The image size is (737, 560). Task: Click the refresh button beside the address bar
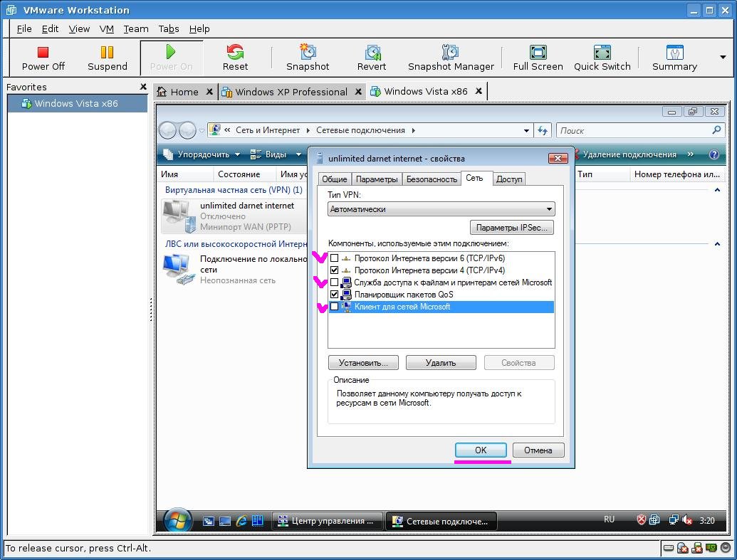pyautogui.click(x=543, y=131)
